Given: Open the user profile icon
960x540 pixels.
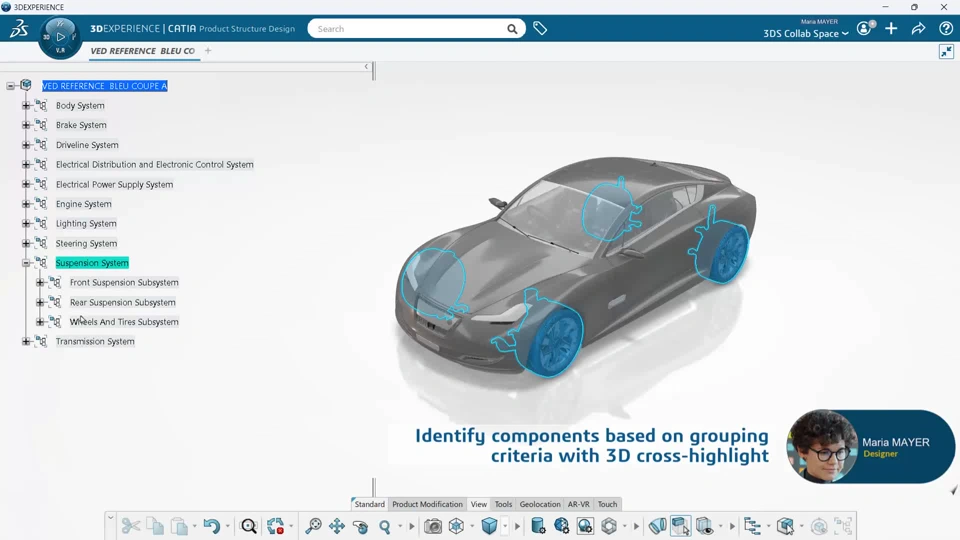Looking at the screenshot, I should (864, 28).
